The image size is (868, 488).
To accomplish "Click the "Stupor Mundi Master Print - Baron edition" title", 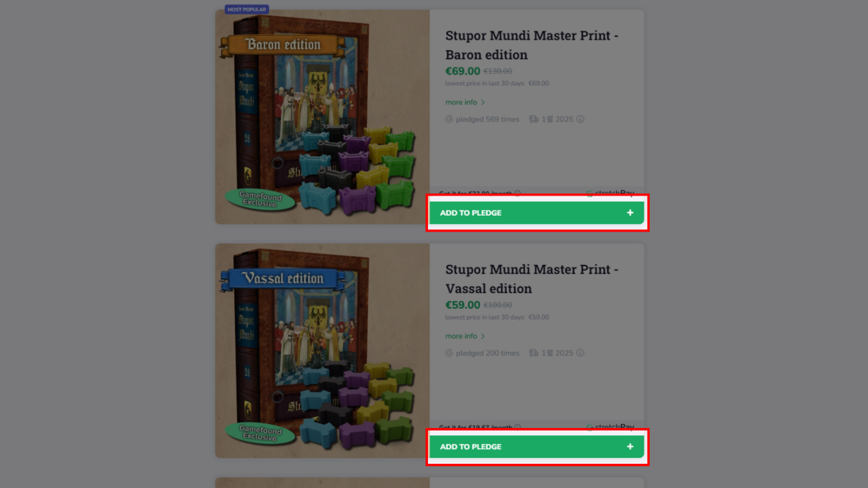I will pyautogui.click(x=532, y=45).
